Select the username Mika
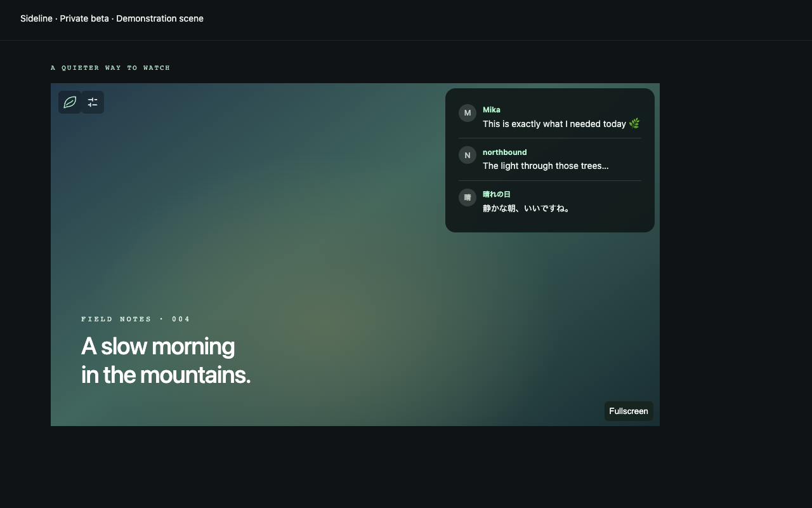The height and width of the screenshot is (508, 812). coord(492,110)
